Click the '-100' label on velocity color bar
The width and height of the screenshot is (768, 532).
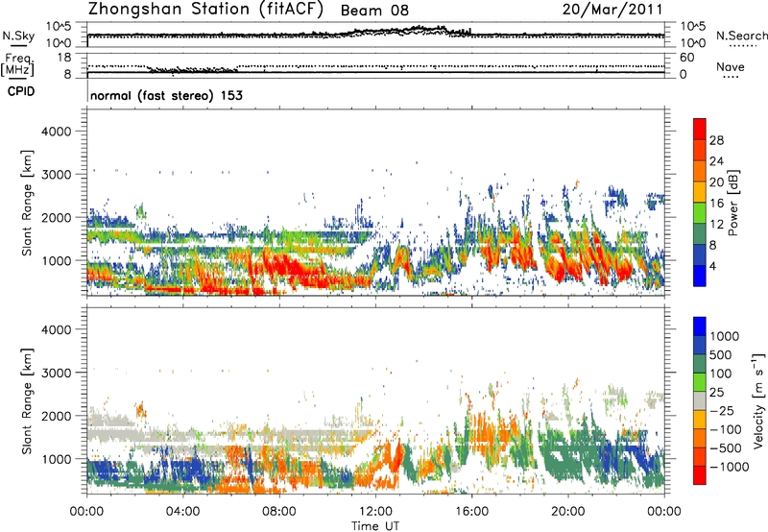(x=726, y=429)
